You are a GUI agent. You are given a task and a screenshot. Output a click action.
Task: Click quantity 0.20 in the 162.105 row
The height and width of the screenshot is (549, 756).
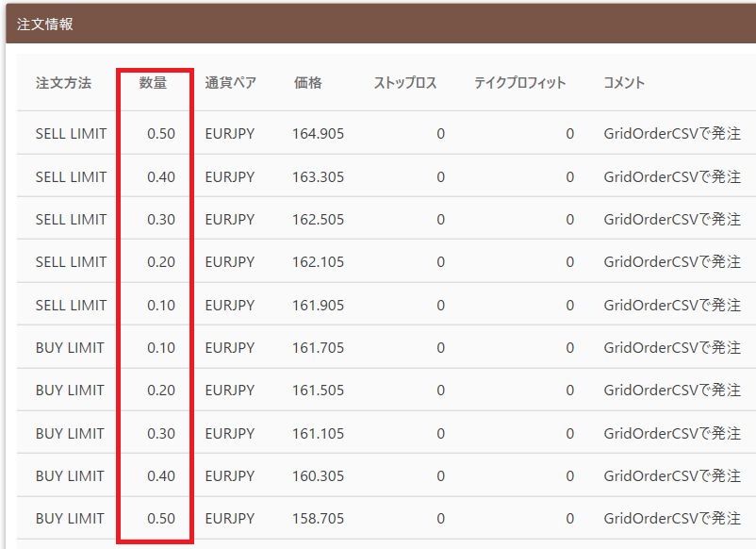point(161,262)
